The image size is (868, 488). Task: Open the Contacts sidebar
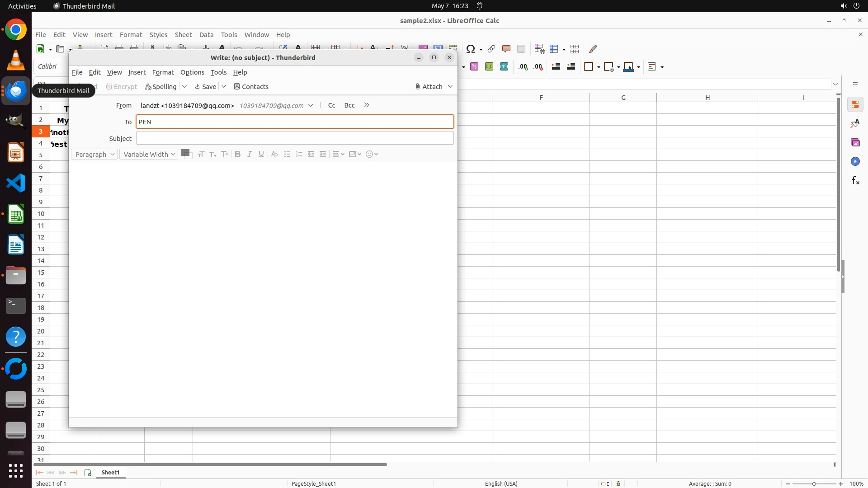click(251, 87)
